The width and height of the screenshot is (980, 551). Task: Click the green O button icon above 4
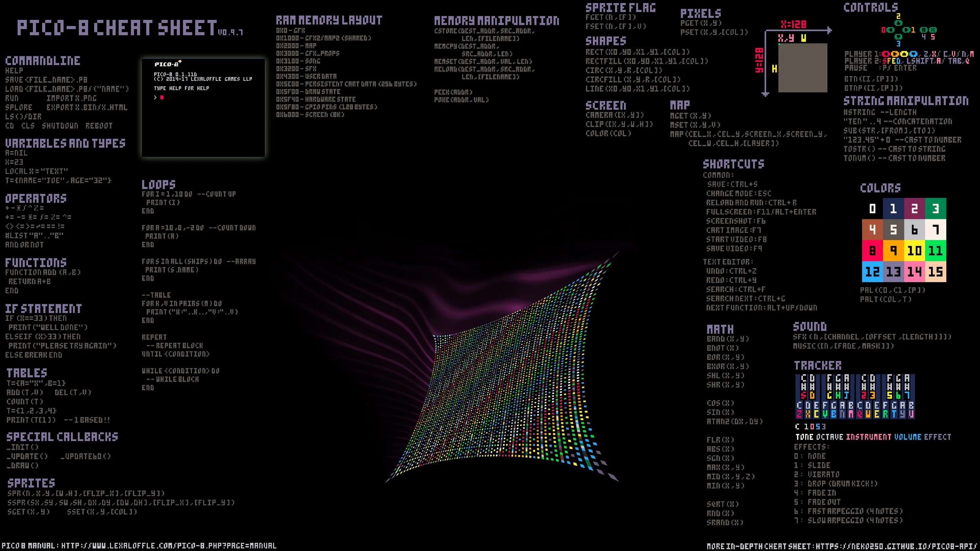(924, 30)
